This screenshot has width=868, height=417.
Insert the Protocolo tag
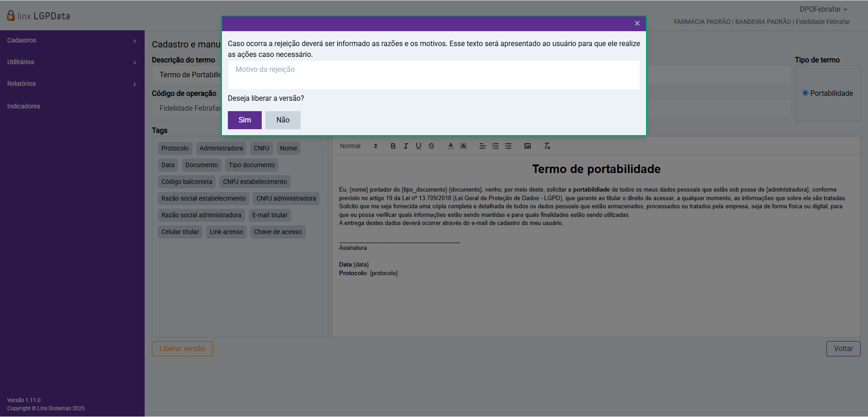(175, 148)
